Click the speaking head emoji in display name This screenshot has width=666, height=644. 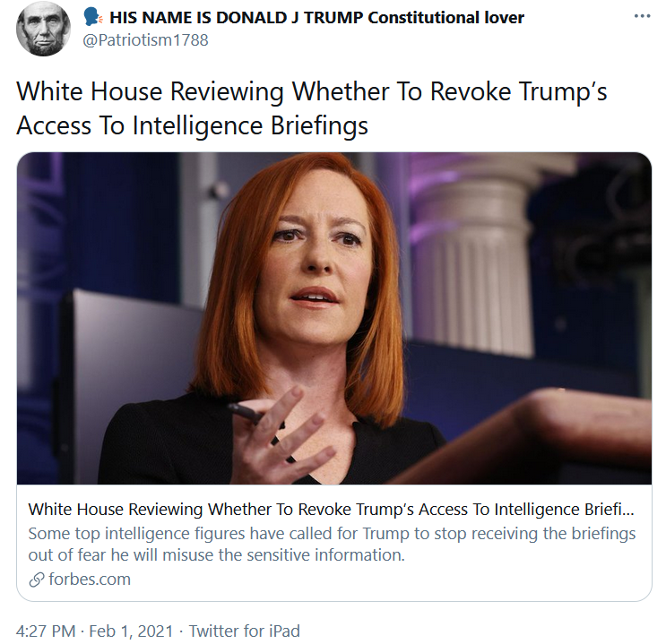[93, 17]
